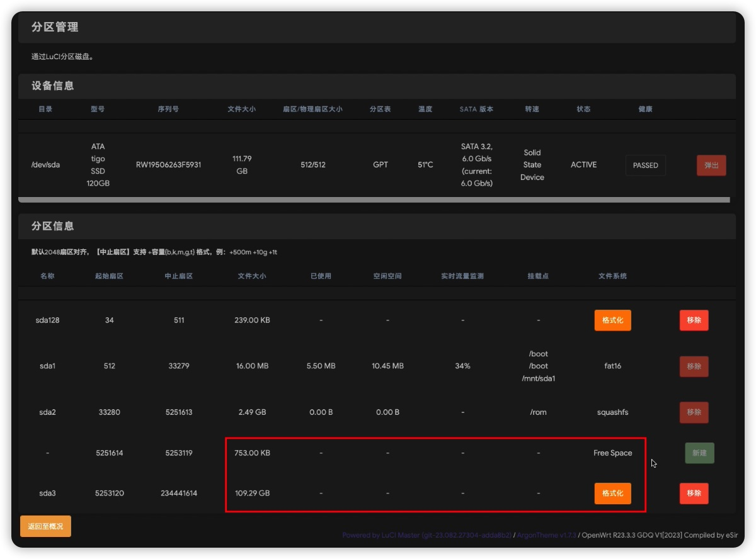Go back via 返回至概况 button
Viewport: 756px width, 559px height.
pyautogui.click(x=45, y=526)
